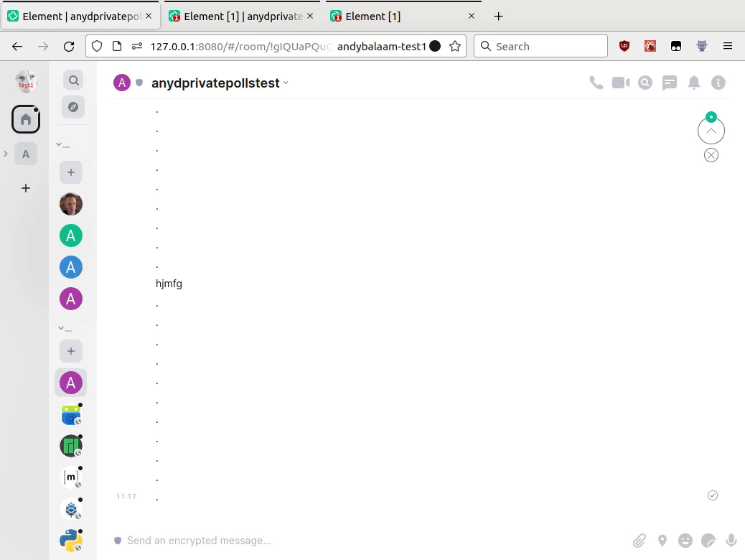Open the selected purple A room tile

[x=71, y=383]
